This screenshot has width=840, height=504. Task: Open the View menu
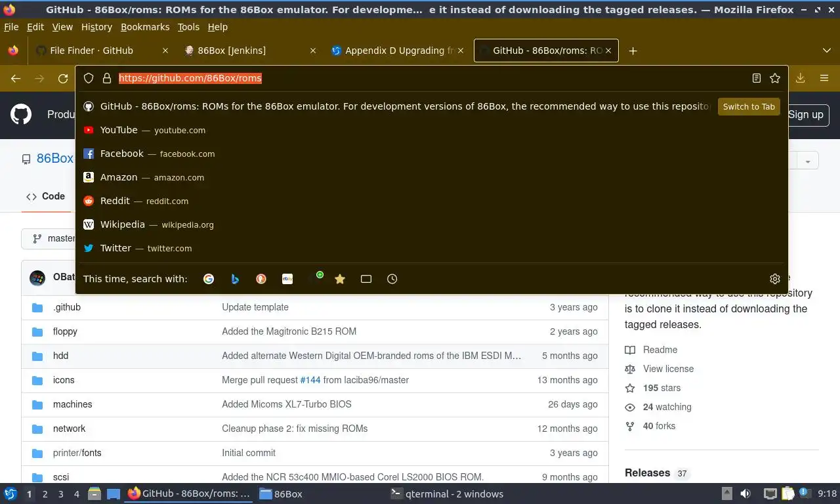[62, 27]
